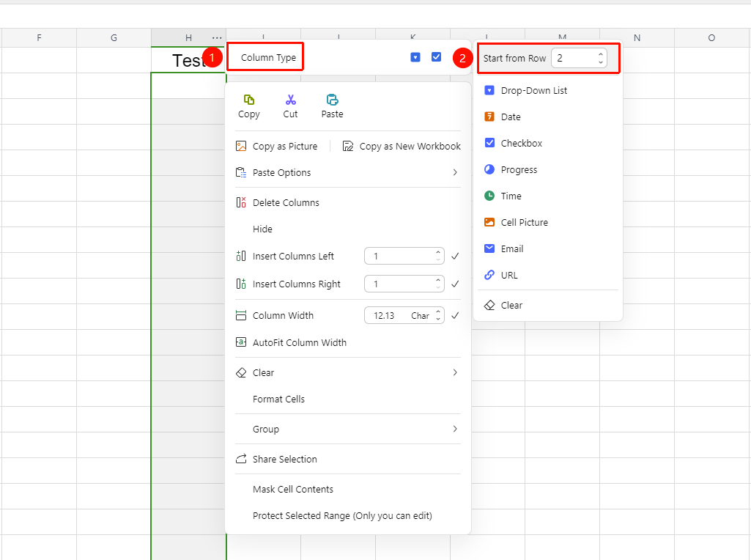Open Format Cells
The width and height of the screenshot is (751, 560).
pyautogui.click(x=278, y=399)
